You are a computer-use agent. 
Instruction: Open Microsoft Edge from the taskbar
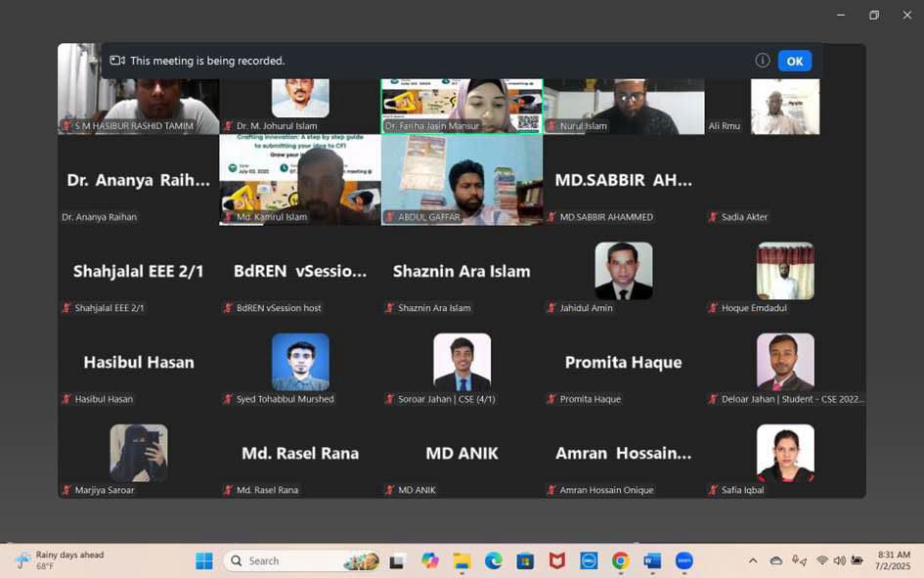pos(494,560)
